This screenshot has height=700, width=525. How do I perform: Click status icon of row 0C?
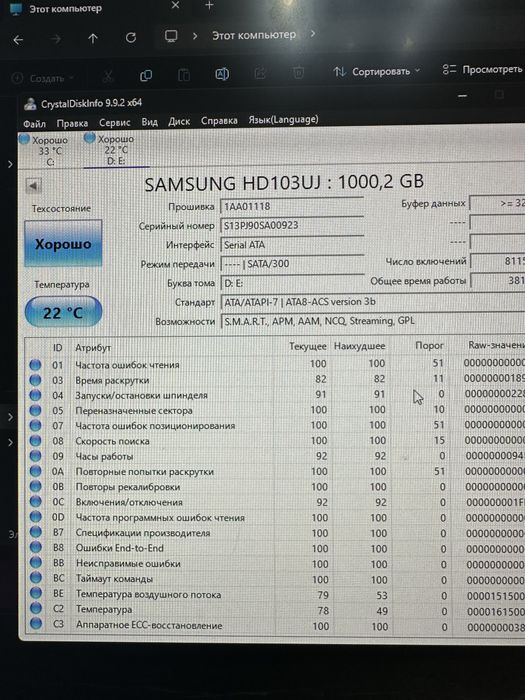[x=35, y=502]
